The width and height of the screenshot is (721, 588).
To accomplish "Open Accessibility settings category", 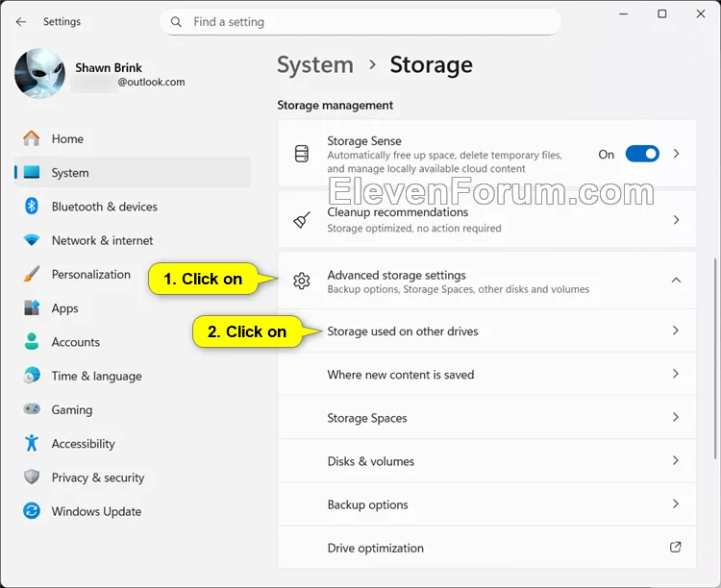I will tap(133, 443).
